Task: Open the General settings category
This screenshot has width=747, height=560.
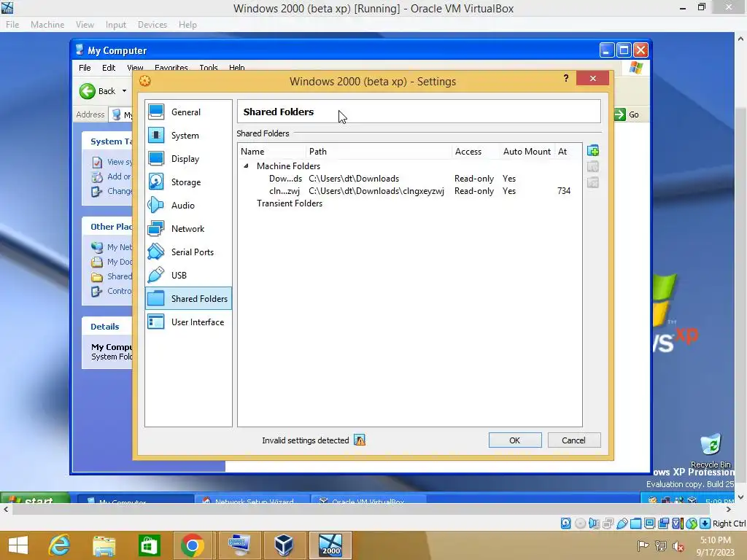Action: (188, 112)
